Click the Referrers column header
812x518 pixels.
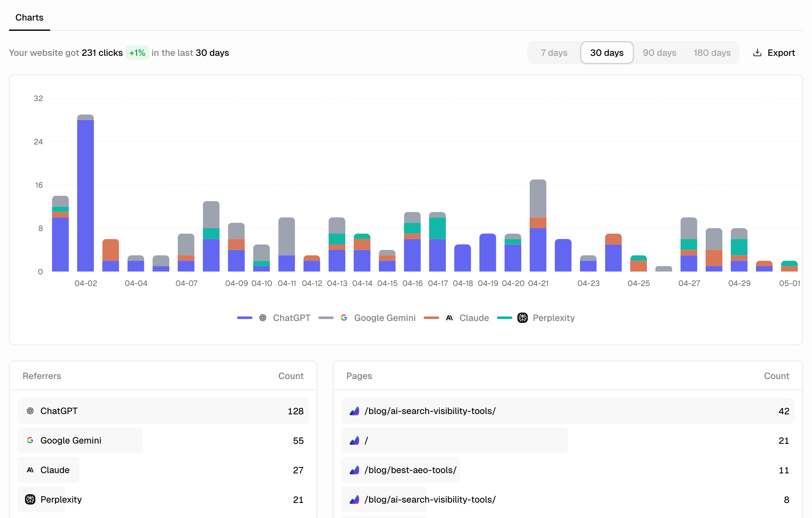pos(42,376)
